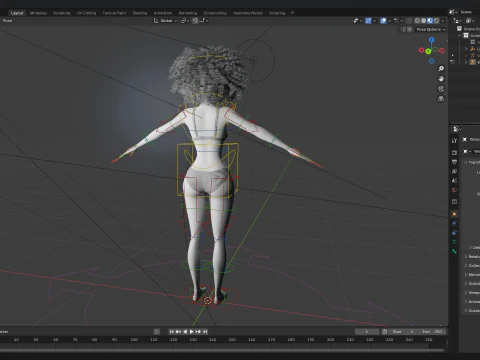Click the transform pivot point icon
Viewport: 480px width, 360px height.
184,21
